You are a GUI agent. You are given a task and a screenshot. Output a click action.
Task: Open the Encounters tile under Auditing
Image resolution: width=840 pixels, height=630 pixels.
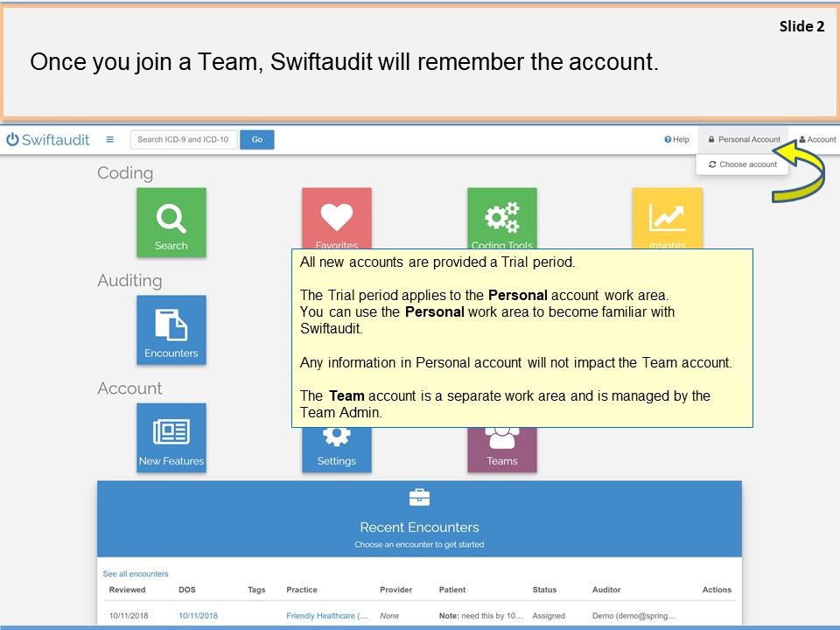(171, 330)
